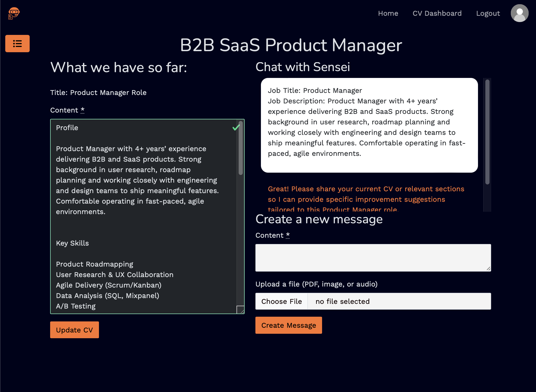Viewport: 536px width, 392px height.
Task: Click Sensei's orange reply message
Action: 366,199
